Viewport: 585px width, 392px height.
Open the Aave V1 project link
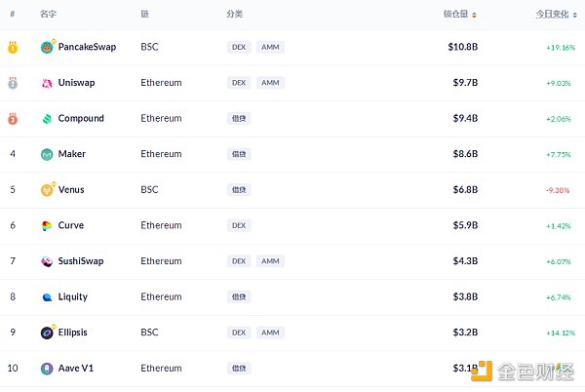click(x=76, y=369)
